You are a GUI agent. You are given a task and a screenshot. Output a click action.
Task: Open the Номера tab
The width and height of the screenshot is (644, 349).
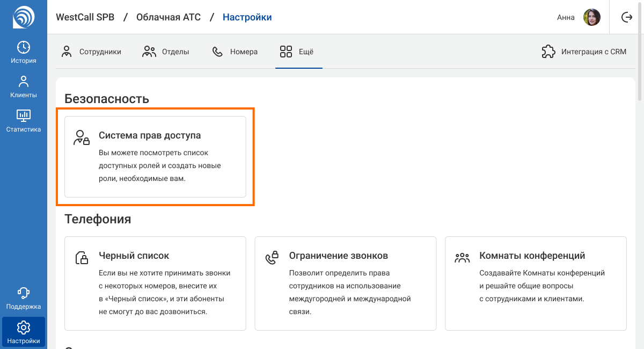tap(235, 52)
